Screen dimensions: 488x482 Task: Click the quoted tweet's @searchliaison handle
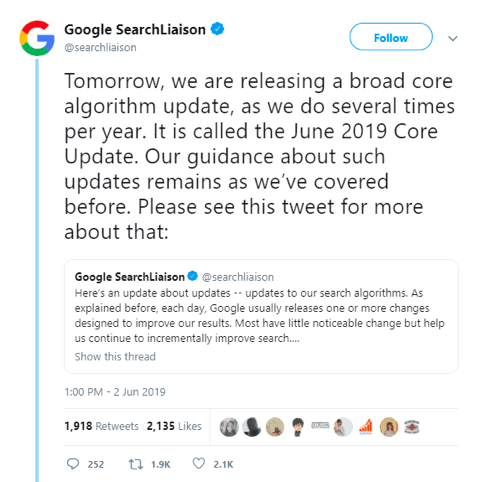point(238,277)
